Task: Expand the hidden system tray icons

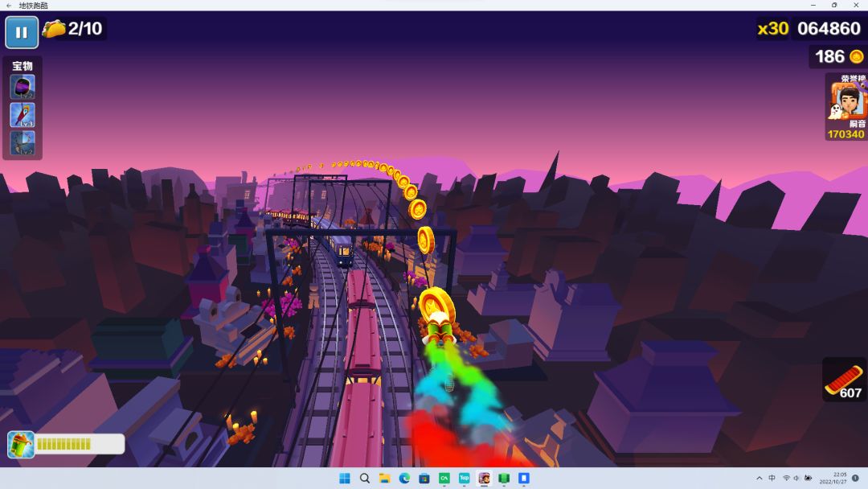Action: coord(759,478)
